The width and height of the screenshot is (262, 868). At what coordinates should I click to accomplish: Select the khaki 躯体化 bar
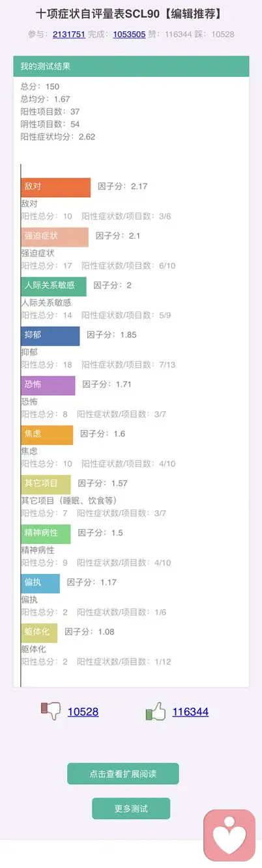[39, 632]
